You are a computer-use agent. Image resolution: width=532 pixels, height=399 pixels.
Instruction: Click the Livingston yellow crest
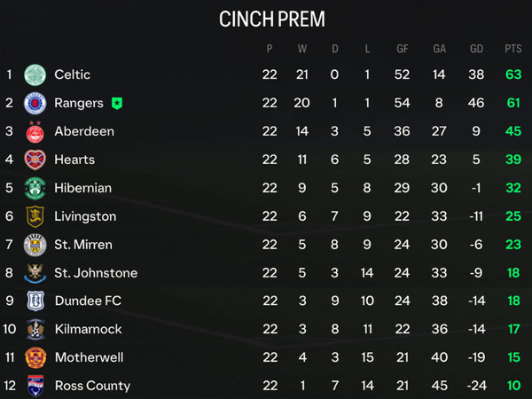(x=35, y=216)
